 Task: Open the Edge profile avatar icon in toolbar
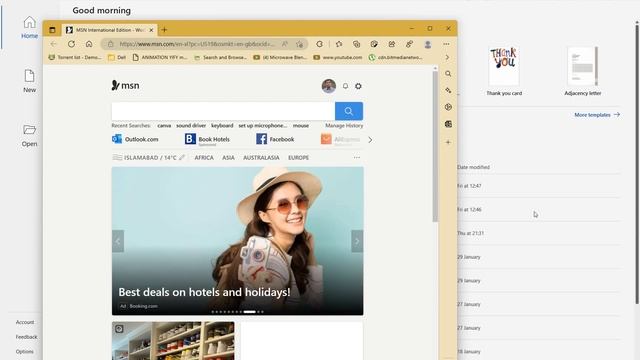tap(428, 44)
